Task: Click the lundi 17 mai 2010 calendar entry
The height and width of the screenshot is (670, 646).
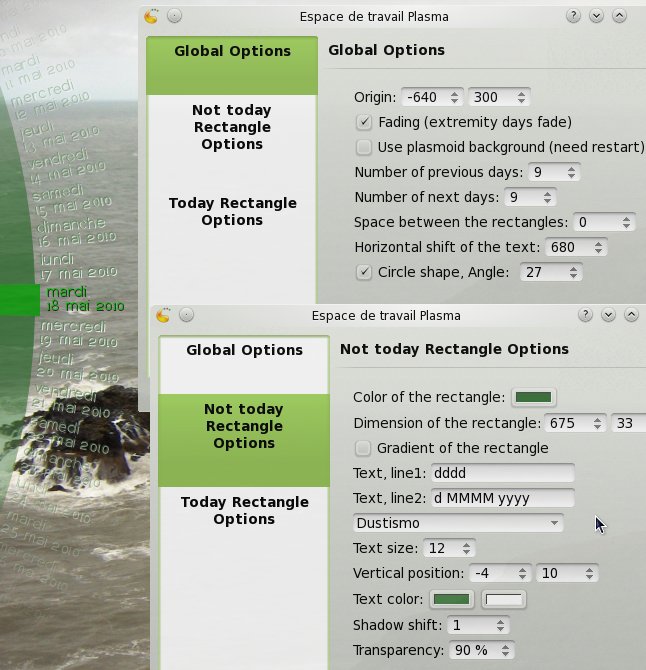Action: (78, 267)
